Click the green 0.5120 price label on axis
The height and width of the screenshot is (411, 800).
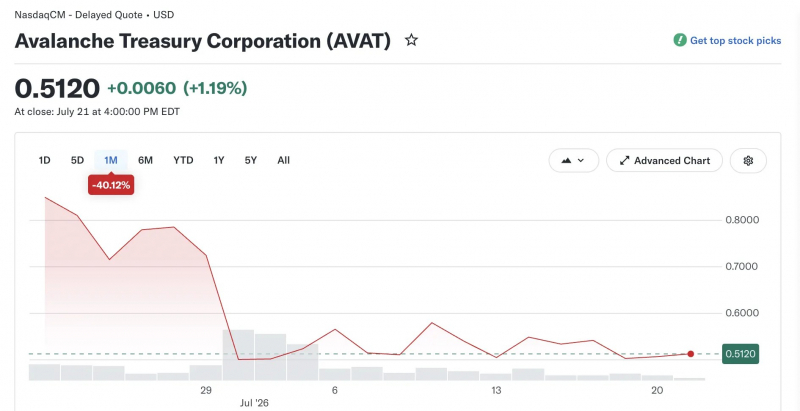pyautogui.click(x=740, y=354)
